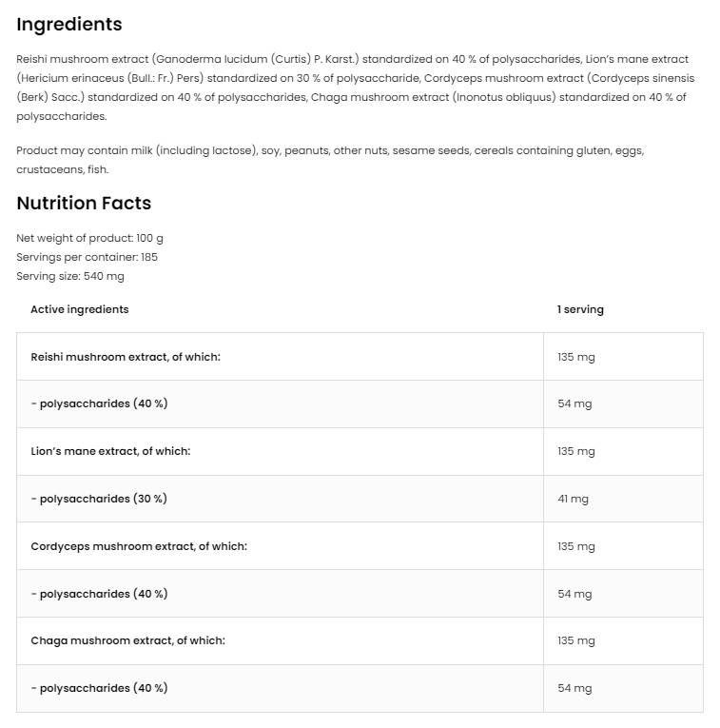Click the polysaccharides (40 %) label under Cordyceps

tap(99, 594)
